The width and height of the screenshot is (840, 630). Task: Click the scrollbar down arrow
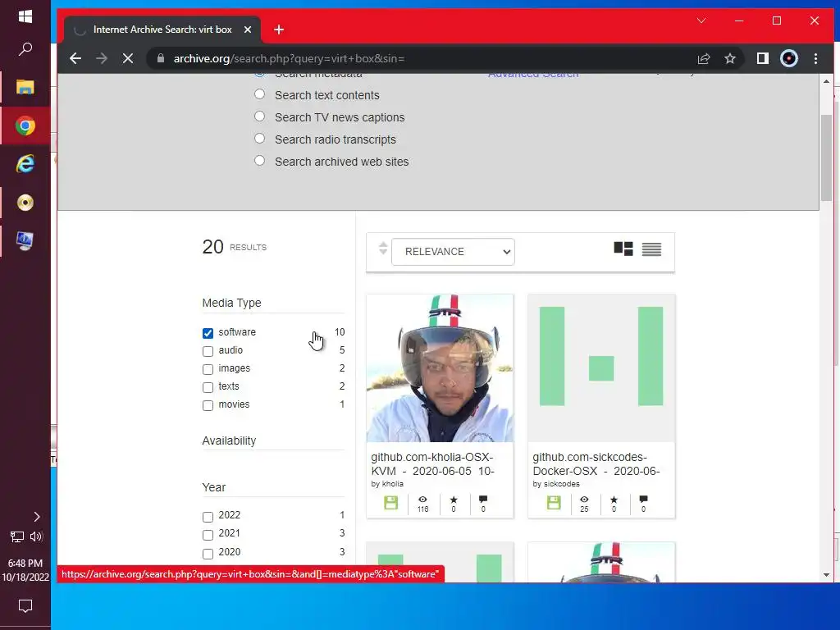pyautogui.click(x=826, y=575)
